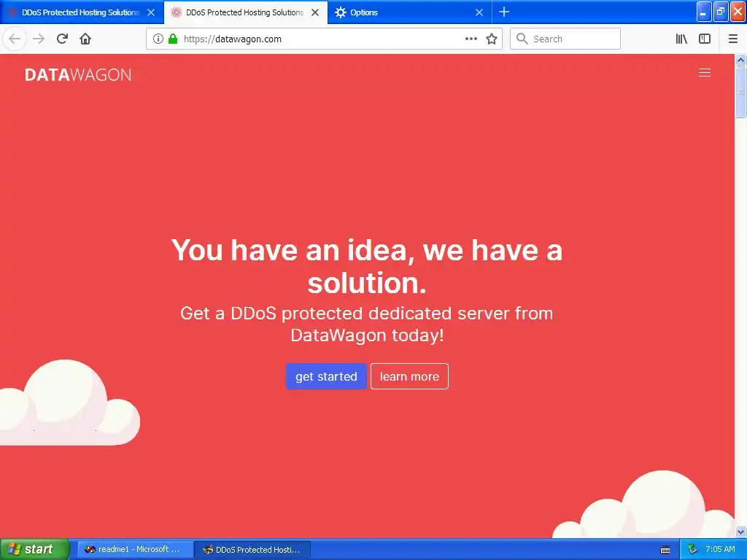This screenshot has width=747, height=560.
Task: Click the page scrollbar up arrow
Action: pos(740,60)
